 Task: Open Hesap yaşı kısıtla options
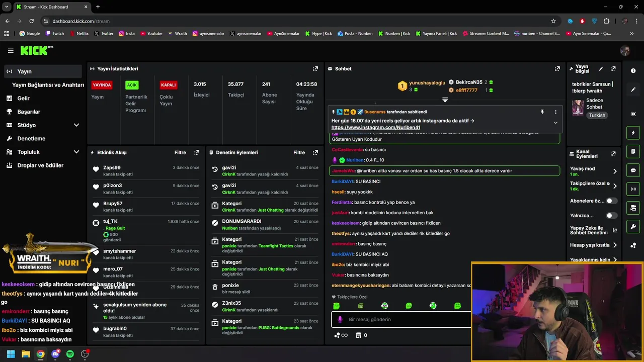pyautogui.click(x=594, y=245)
